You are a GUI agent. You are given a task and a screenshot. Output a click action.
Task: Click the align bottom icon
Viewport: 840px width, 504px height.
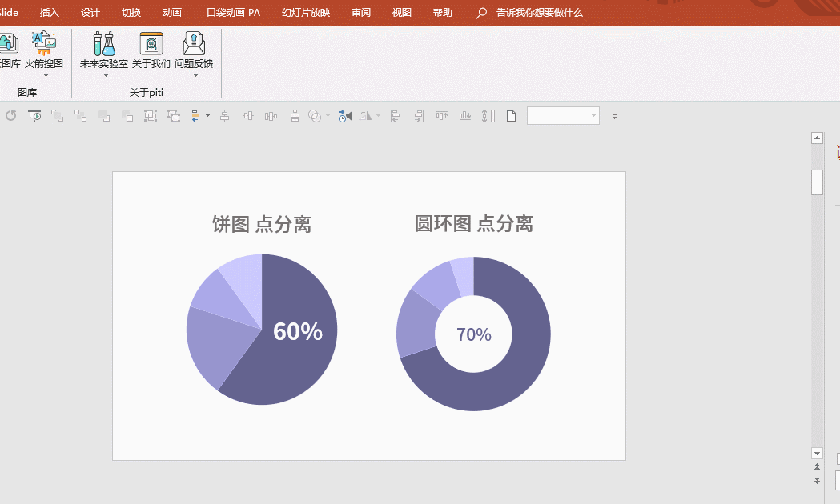pyautogui.click(x=465, y=115)
